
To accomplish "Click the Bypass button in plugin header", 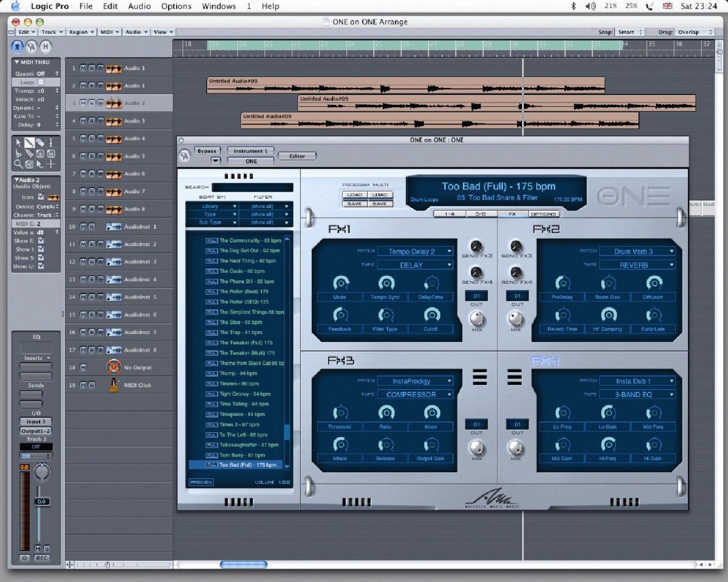I will [207, 151].
